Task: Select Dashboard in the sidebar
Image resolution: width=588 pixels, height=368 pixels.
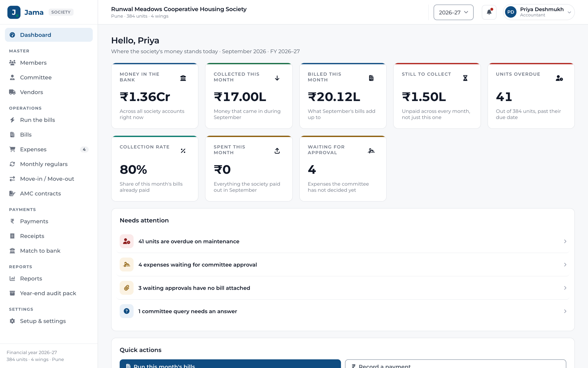Action: (x=49, y=35)
